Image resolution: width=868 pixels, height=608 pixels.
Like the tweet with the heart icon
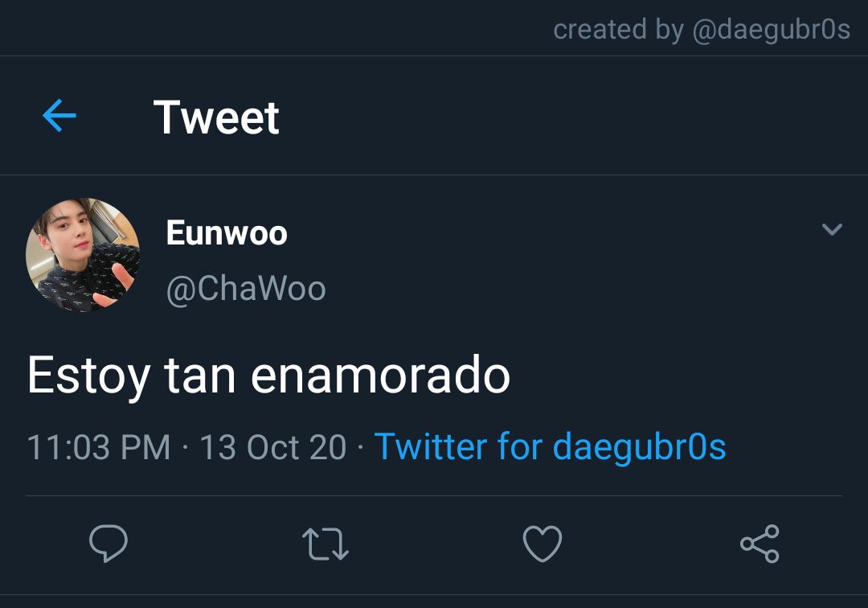click(542, 544)
